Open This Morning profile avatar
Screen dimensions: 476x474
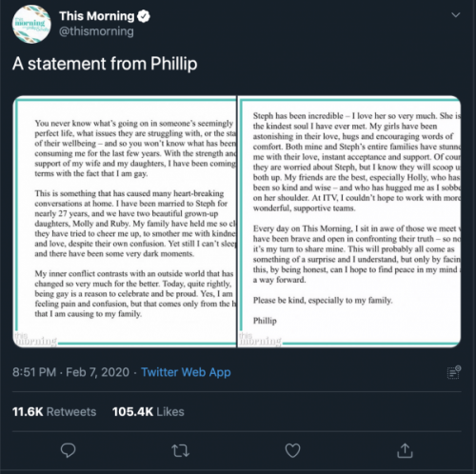pos(31,24)
